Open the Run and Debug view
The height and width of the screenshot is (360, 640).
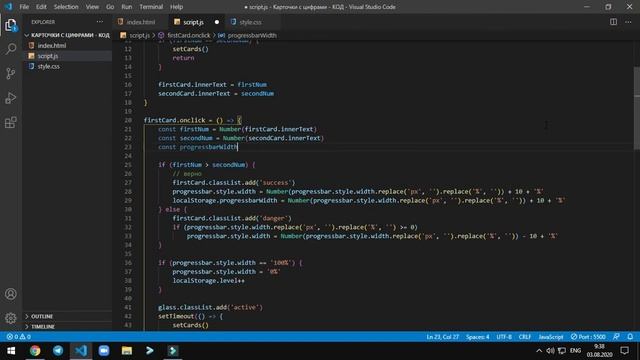tap(11, 98)
